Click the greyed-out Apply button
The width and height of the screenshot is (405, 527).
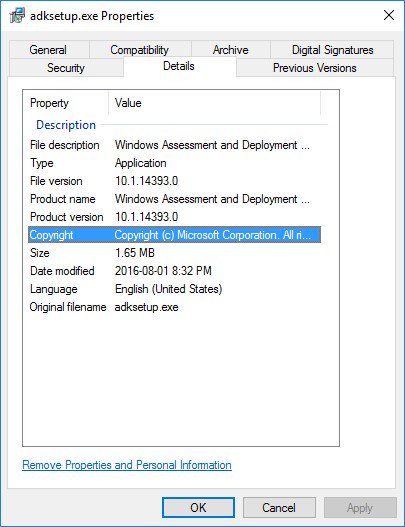click(x=360, y=508)
